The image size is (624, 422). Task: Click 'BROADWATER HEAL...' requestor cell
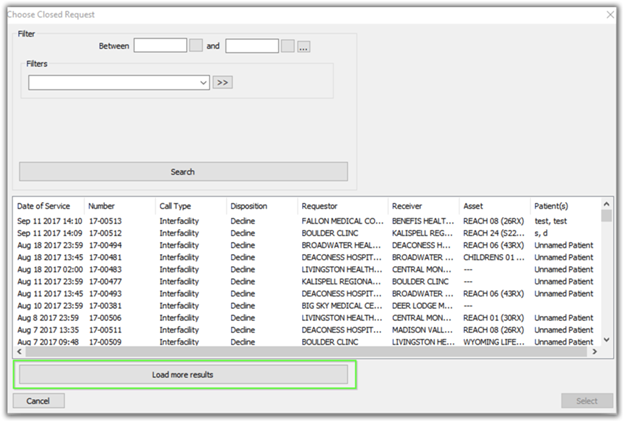point(341,245)
